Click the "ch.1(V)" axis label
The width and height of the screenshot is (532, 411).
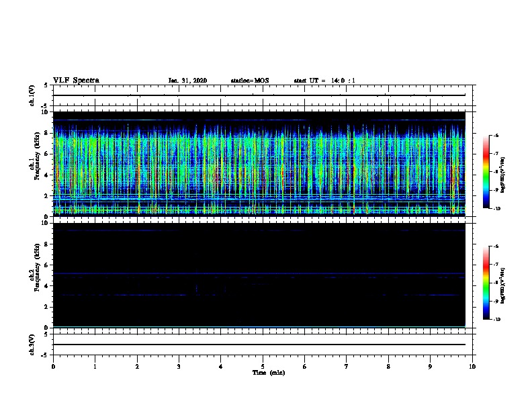pyautogui.click(x=32, y=95)
